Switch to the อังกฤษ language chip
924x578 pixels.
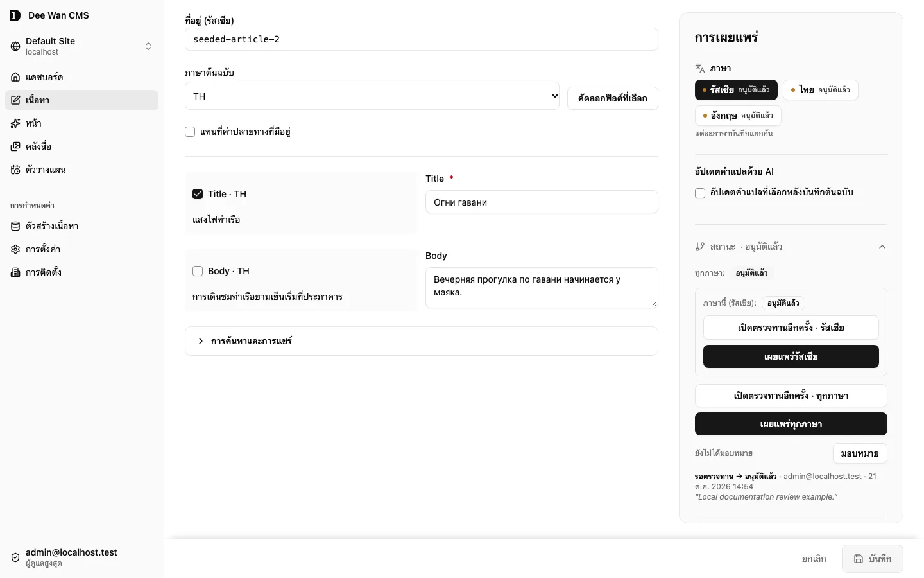(738, 116)
